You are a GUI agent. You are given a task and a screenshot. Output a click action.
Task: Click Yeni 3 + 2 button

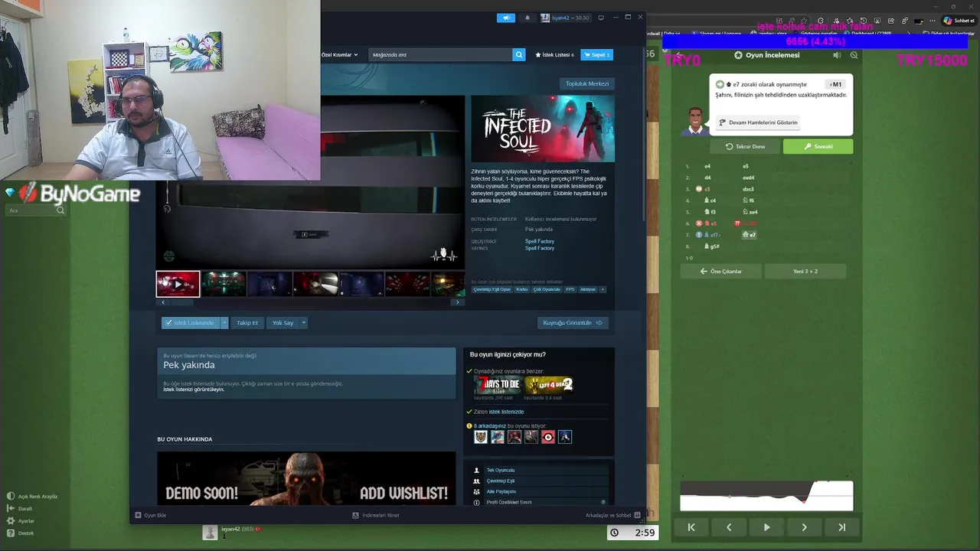pos(805,271)
